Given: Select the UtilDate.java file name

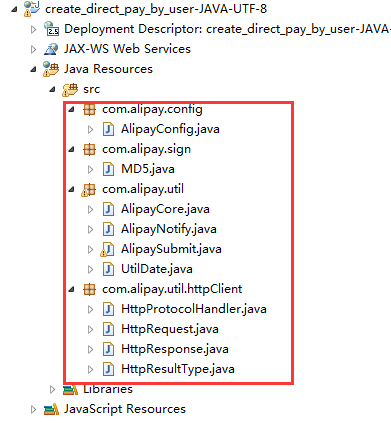Looking at the screenshot, I should pyautogui.click(x=157, y=269).
